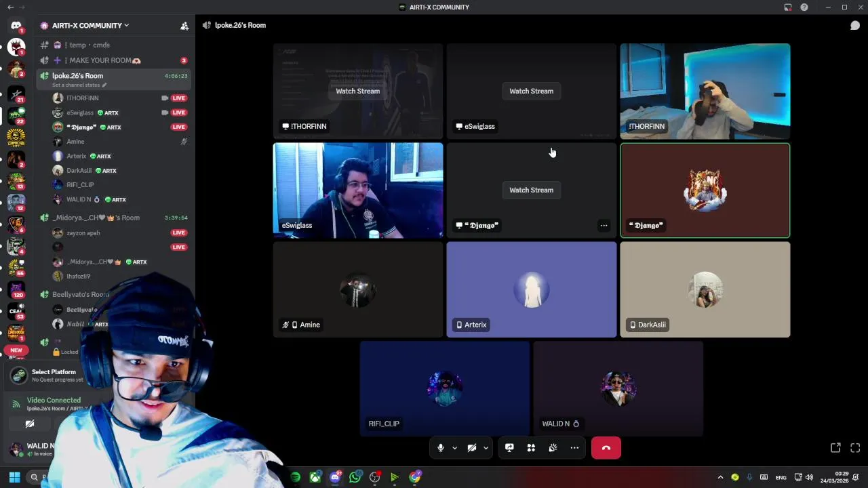Click the NEW unread indicator

[x=16, y=350]
